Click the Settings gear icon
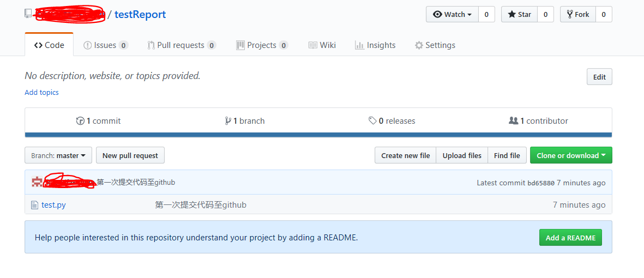This screenshot has height=278, width=644. (419, 45)
